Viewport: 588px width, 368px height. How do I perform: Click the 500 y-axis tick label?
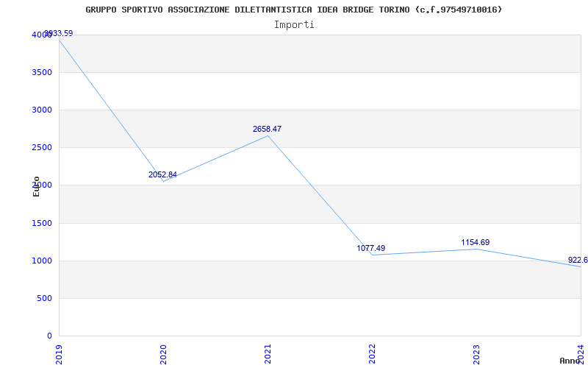[43, 299]
